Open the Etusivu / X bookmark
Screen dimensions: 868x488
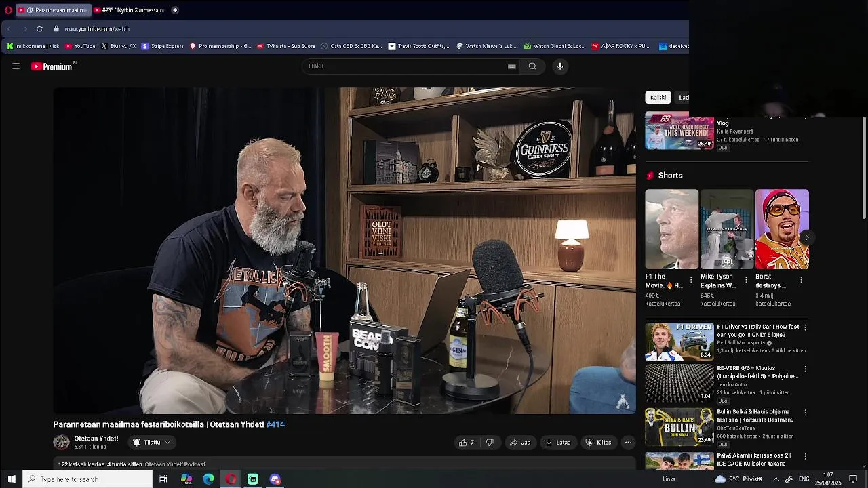118,46
